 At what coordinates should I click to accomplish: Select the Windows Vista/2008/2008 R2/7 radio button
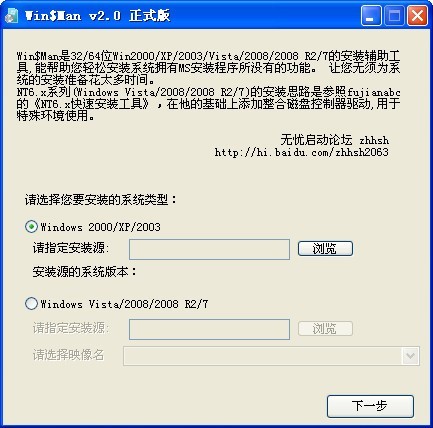(x=31, y=304)
